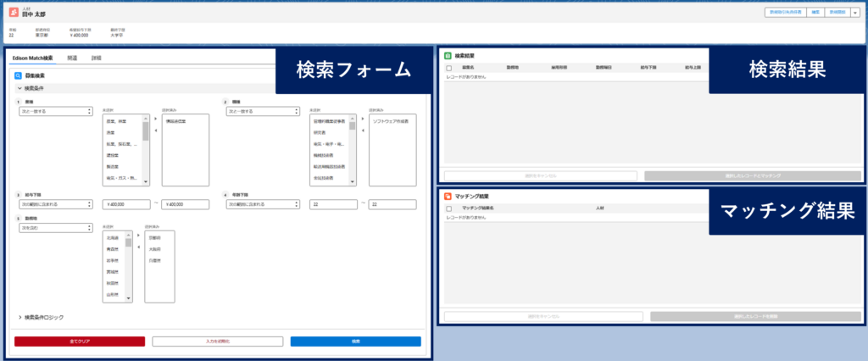Screen dimensions: 868x361
Task: Remove 勤務地 item using left arrow
Action: (139, 245)
